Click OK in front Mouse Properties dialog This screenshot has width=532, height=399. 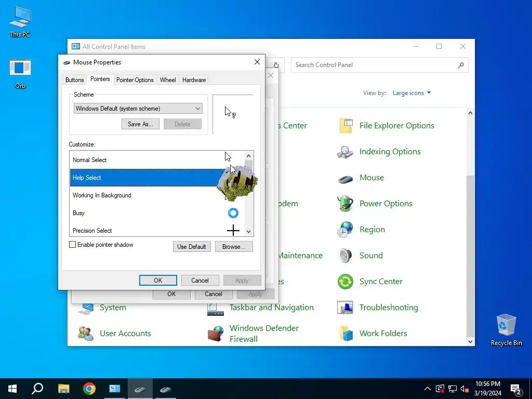(158, 281)
